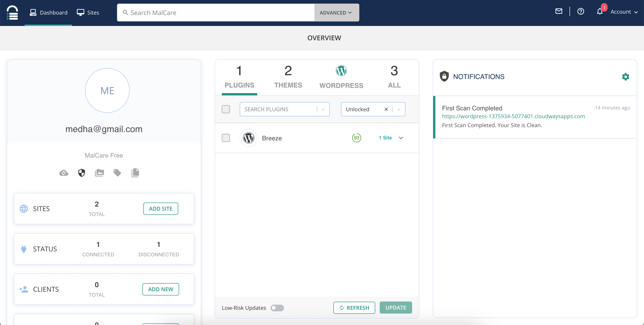Check the select-all plugins checkbox

click(226, 109)
